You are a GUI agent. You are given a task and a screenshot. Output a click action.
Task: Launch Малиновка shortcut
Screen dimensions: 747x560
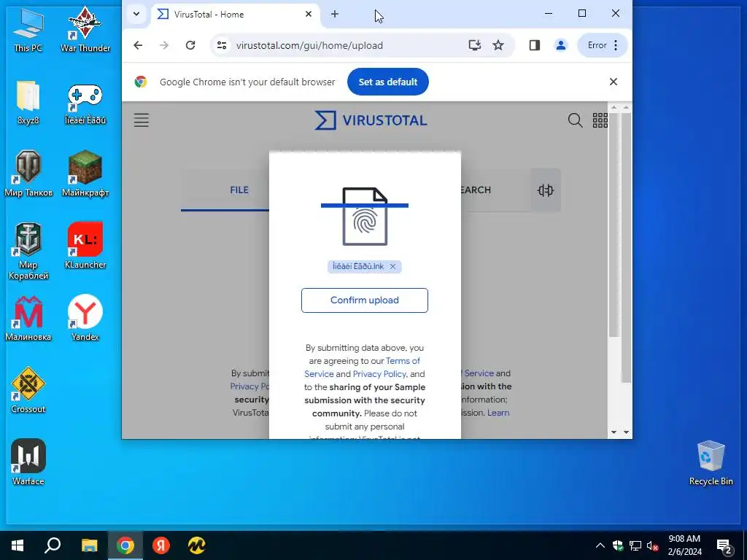point(28,319)
